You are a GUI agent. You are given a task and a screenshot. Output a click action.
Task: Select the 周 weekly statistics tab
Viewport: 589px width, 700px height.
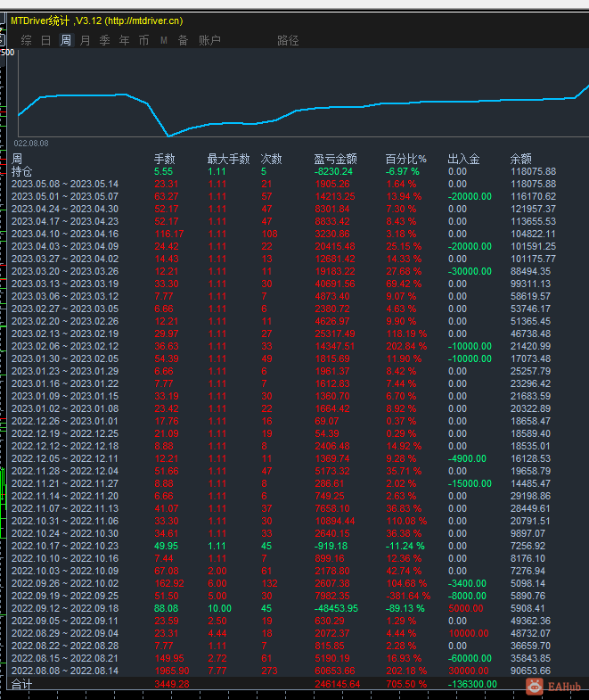pos(66,40)
